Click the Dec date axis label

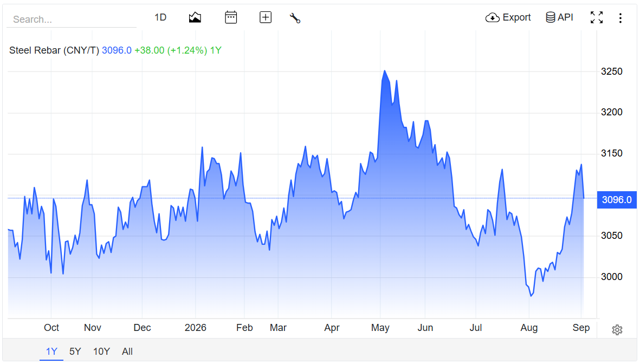(142, 328)
